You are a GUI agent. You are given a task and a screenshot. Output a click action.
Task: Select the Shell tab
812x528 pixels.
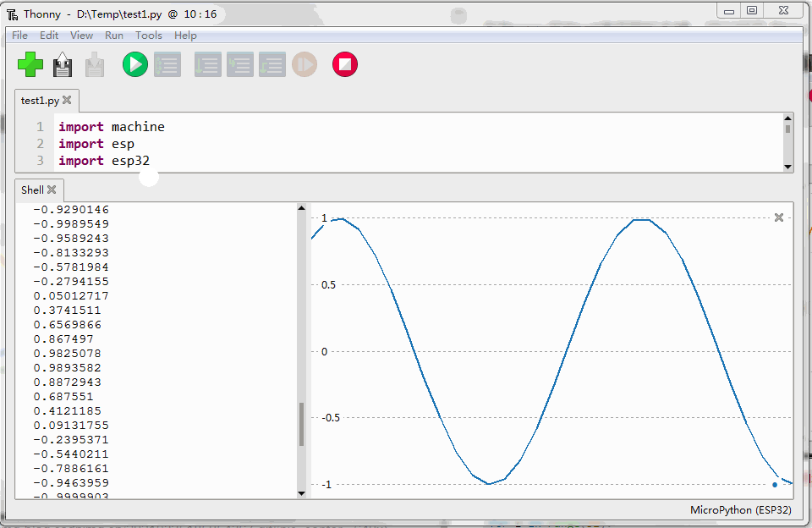point(32,190)
